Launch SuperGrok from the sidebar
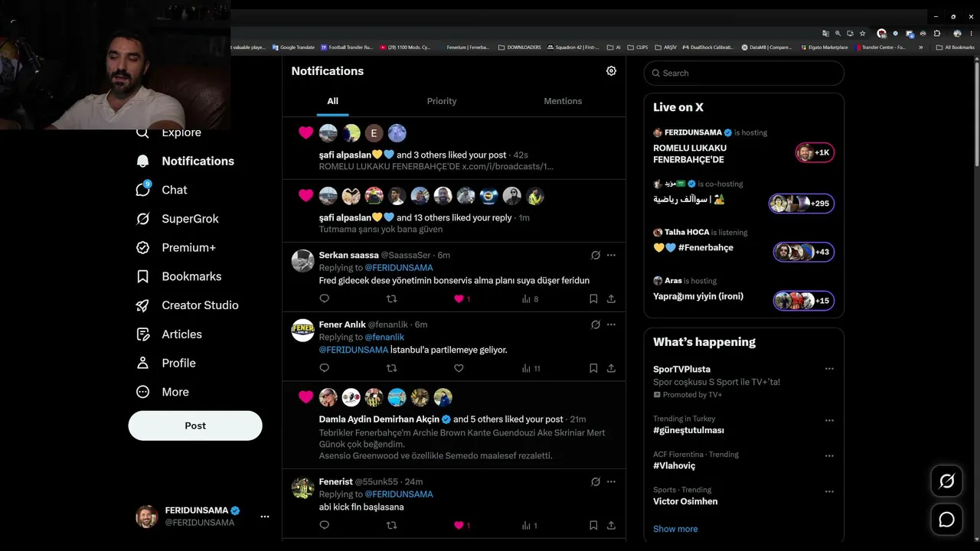 pos(177,219)
